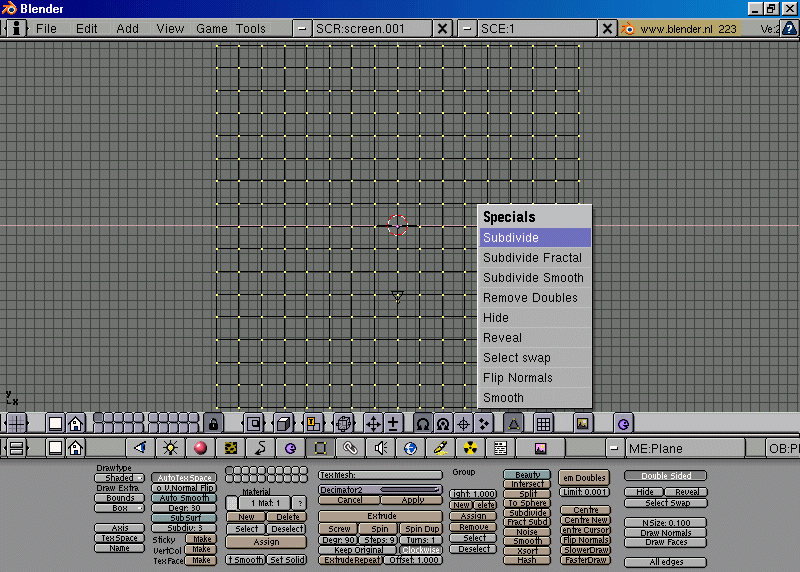Toggle the Auto Smooth option

coord(183,498)
